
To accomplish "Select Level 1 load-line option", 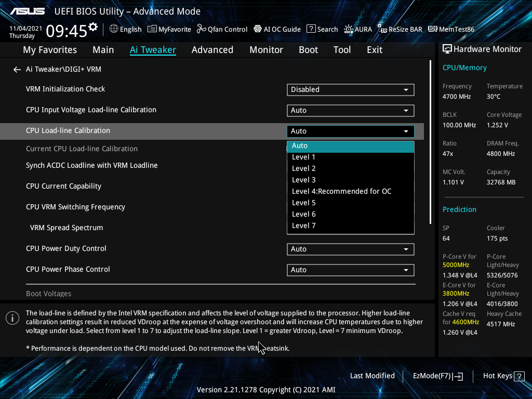I will (x=351, y=157).
